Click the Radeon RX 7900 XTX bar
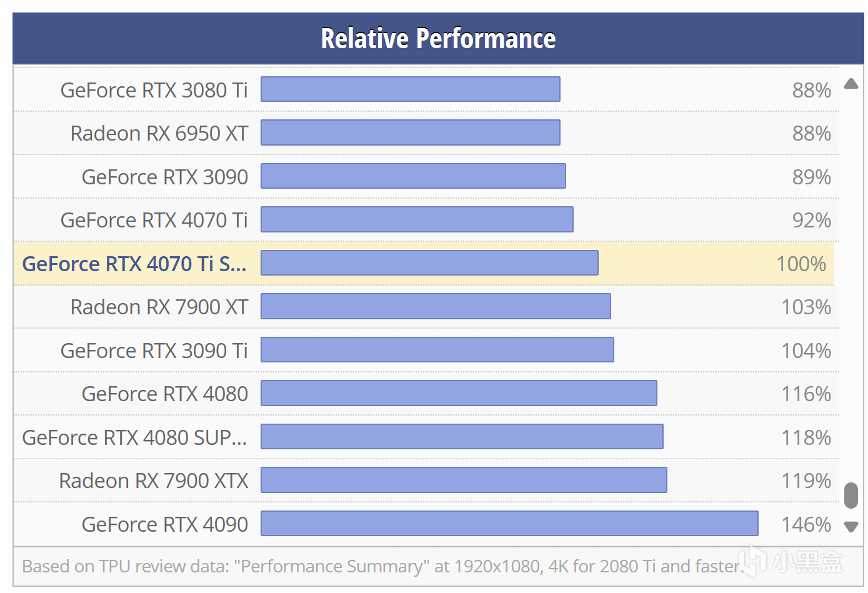This screenshot has height=593, width=868. (464, 480)
